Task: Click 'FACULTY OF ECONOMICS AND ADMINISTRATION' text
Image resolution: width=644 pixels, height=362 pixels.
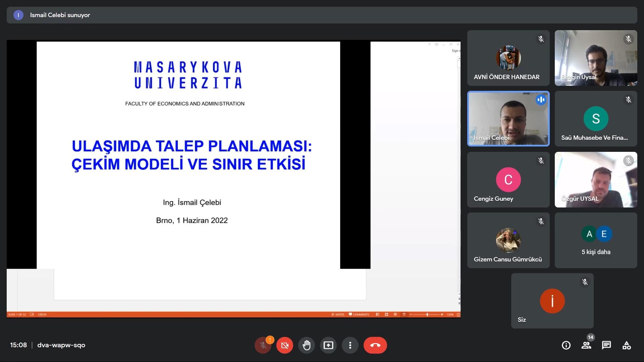Action: coord(185,104)
